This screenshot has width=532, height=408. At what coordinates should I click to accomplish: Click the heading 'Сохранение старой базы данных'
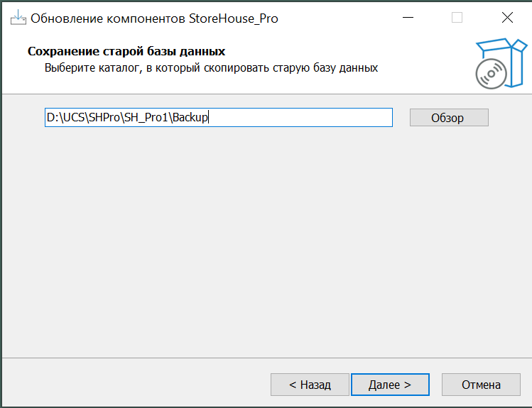pos(126,52)
